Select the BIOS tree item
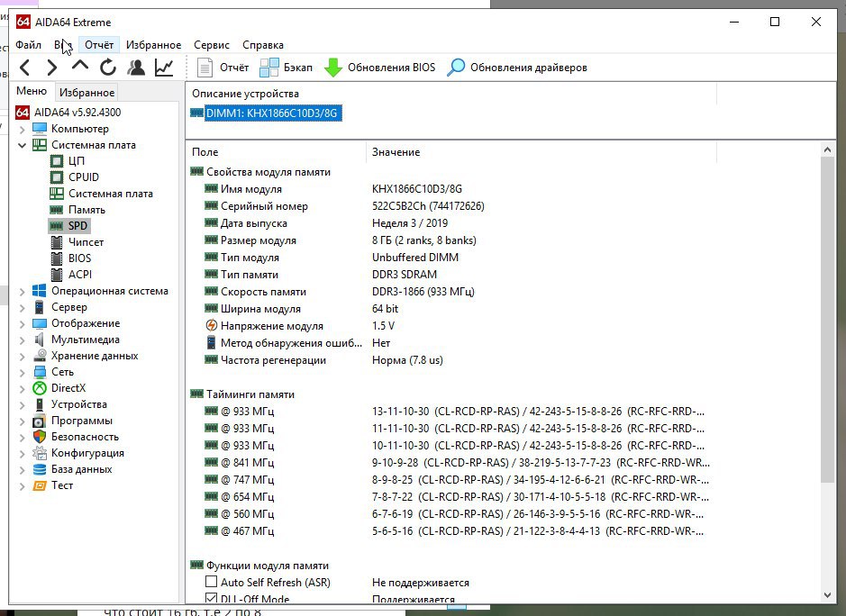This screenshot has width=846, height=616. [80, 258]
